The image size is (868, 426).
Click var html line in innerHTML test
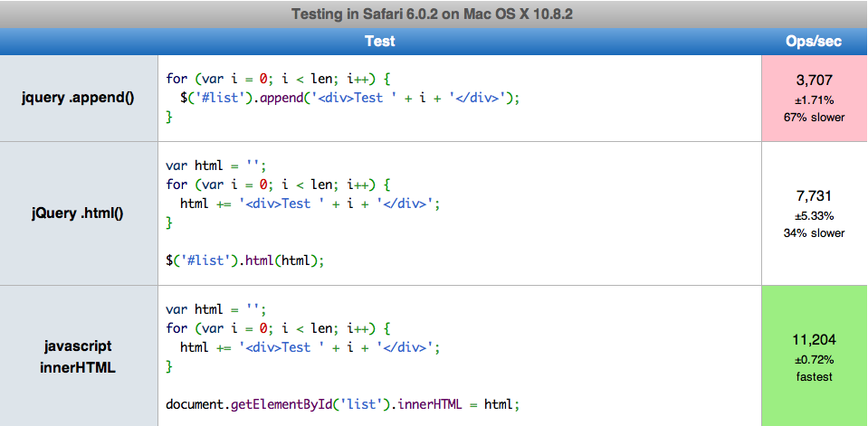pyautogui.click(x=215, y=308)
